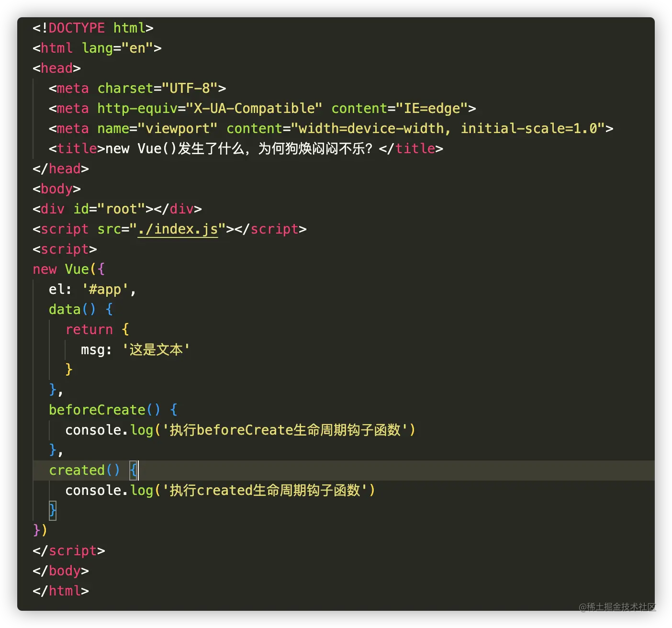Image resolution: width=672 pixels, height=628 pixels.
Task: Click the opening <body> tag
Action: point(56,189)
